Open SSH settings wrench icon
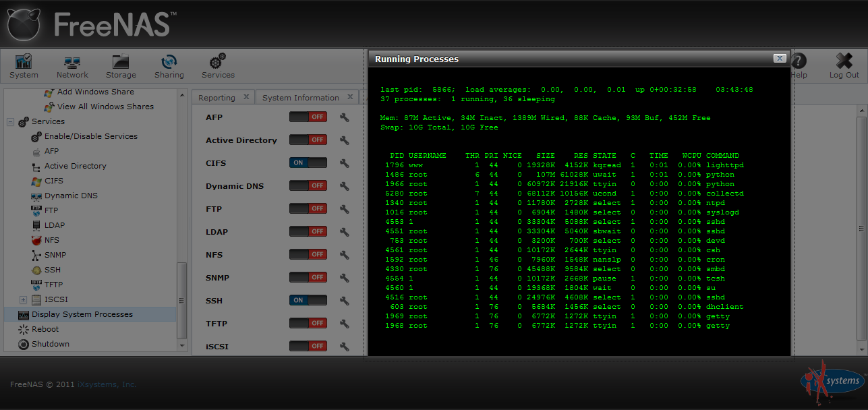The image size is (868, 410). pos(344,301)
